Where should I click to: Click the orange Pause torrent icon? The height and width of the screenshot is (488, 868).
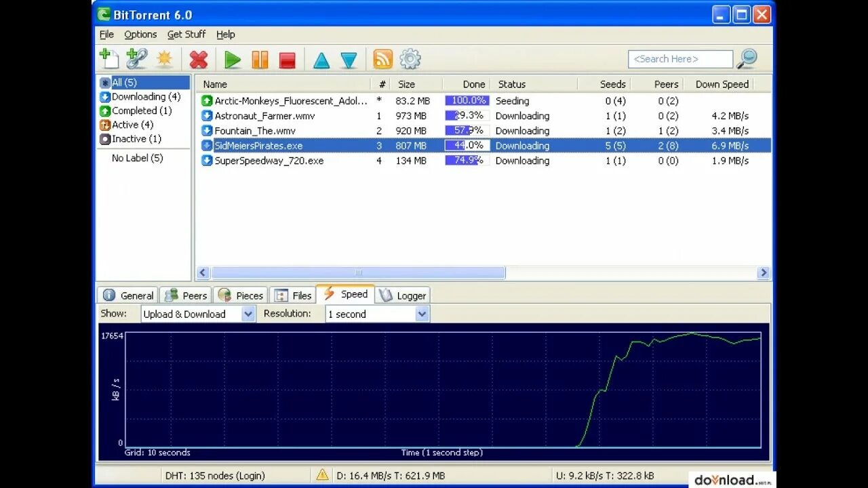pyautogui.click(x=260, y=60)
